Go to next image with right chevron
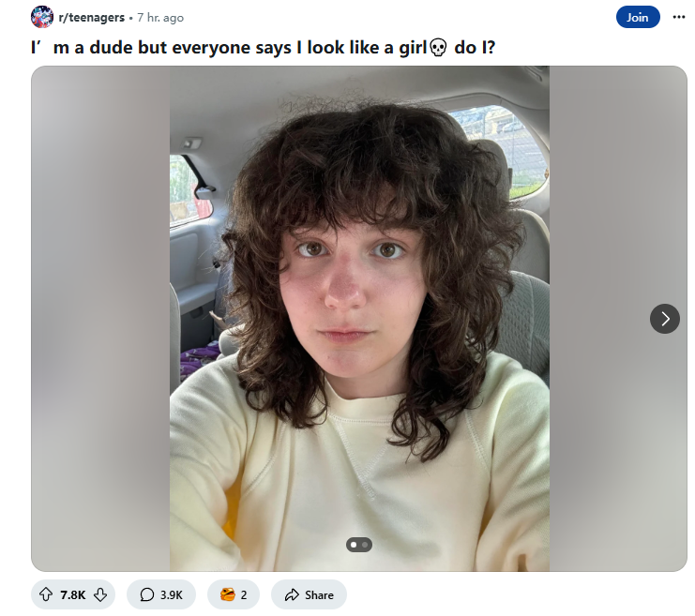 point(664,318)
